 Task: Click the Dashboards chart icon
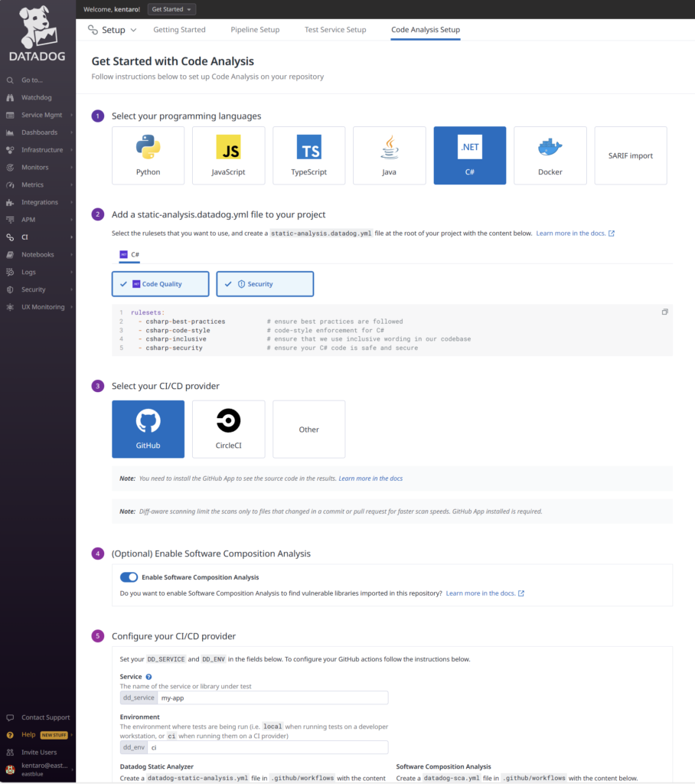10,132
